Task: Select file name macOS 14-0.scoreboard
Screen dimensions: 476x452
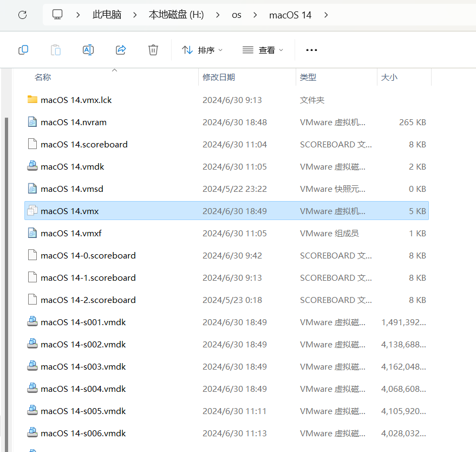Action: pyautogui.click(x=88, y=255)
